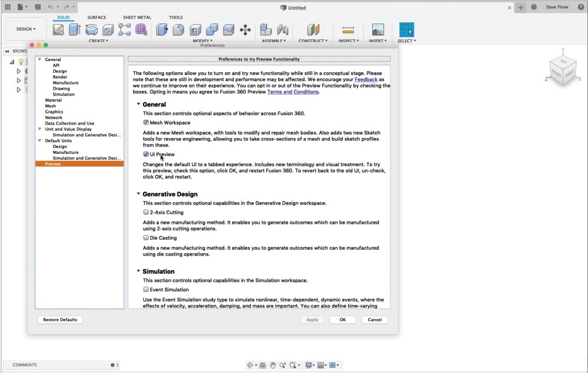Switch to the SHEET METAL tab

(x=137, y=17)
